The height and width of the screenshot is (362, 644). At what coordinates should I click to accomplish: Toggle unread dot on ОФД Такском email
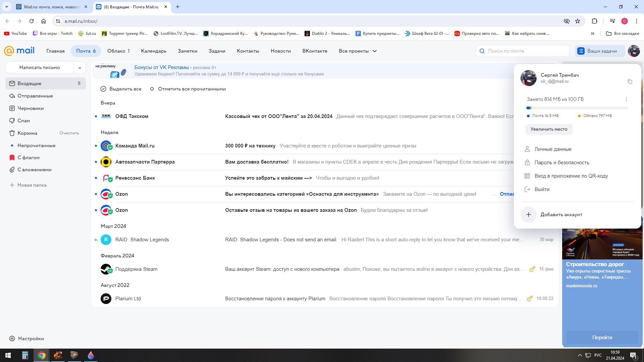pos(96,116)
